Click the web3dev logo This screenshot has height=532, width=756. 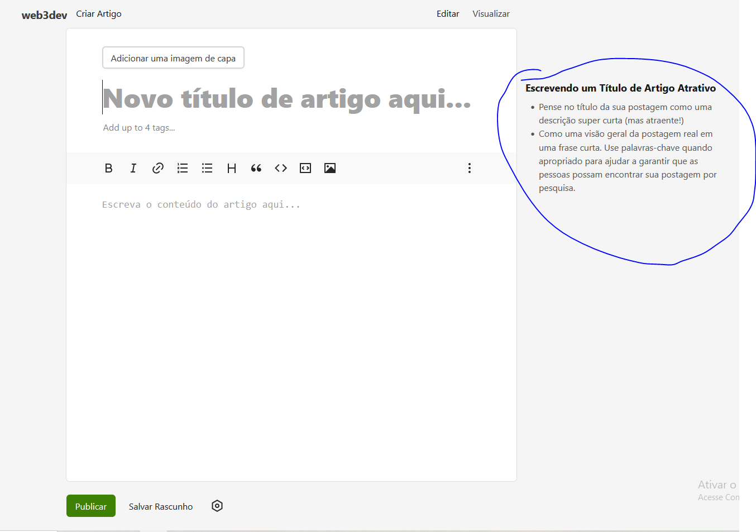click(x=44, y=15)
